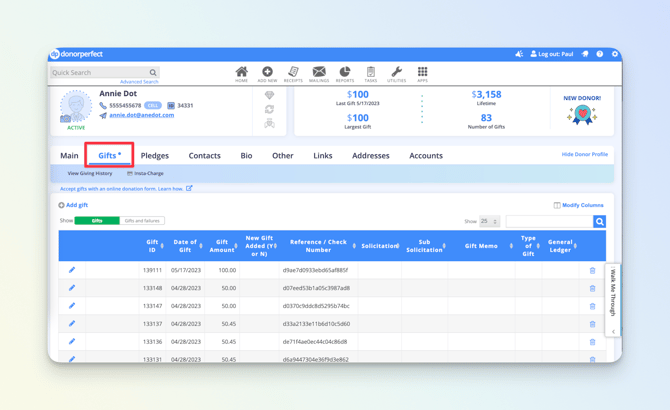Delete gift 139111 with trash icon
Image resolution: width=670 pixels, height=410 pixels.
(x=592, y=270)
